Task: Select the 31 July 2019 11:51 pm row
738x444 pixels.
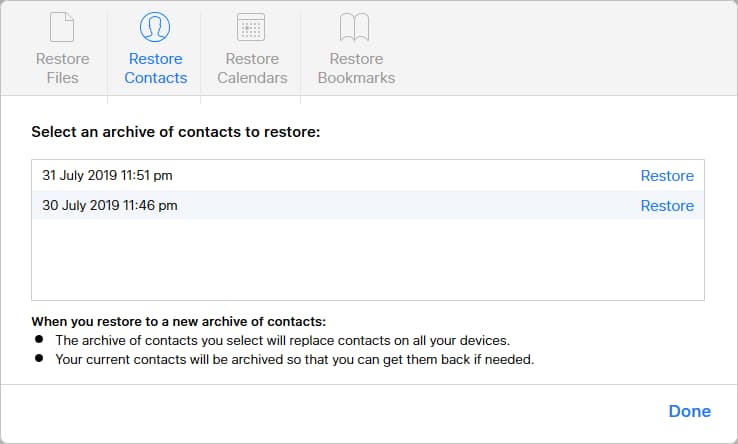Action: tap(368, 176)
